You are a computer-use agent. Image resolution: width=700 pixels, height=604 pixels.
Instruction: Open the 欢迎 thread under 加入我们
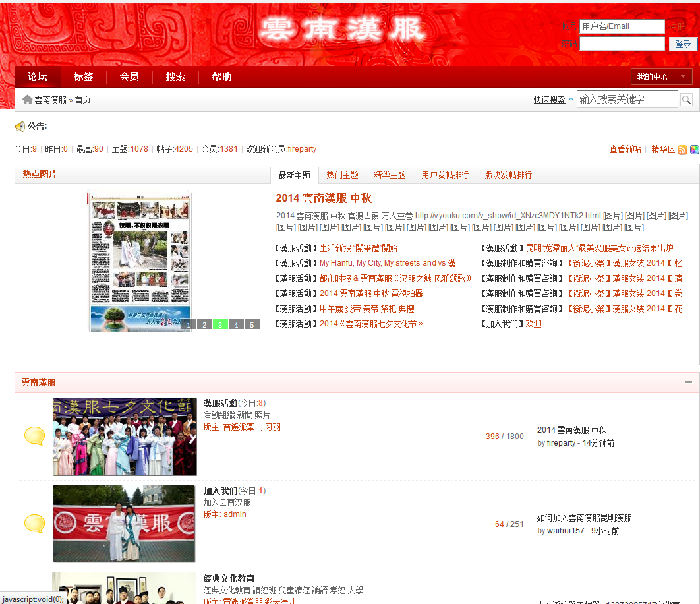pos(533,324)
